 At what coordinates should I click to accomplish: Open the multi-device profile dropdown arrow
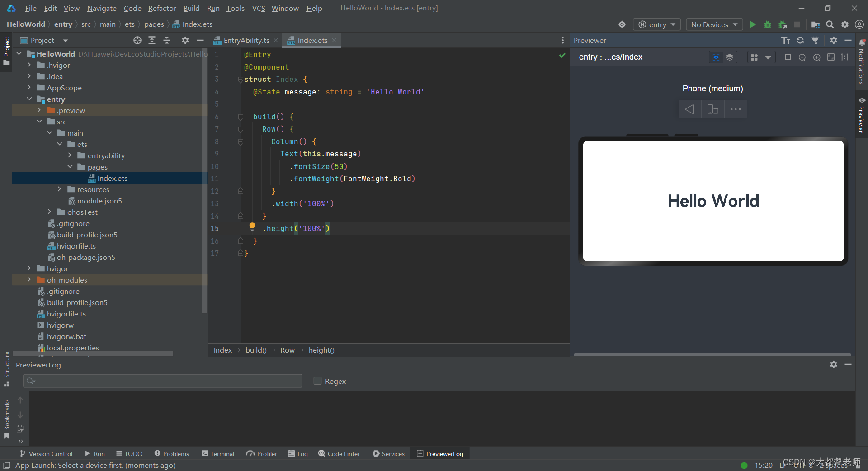point(768,57)
